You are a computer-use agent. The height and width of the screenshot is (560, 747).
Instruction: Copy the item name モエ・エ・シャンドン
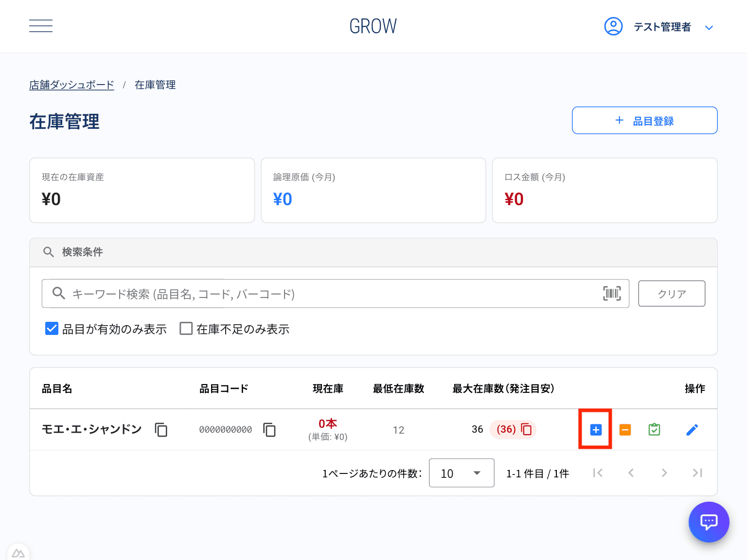[x=161, y=430]
